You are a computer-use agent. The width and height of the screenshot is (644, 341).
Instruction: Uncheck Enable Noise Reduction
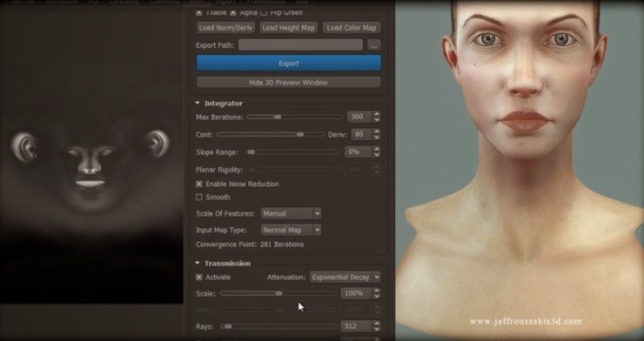199,184
